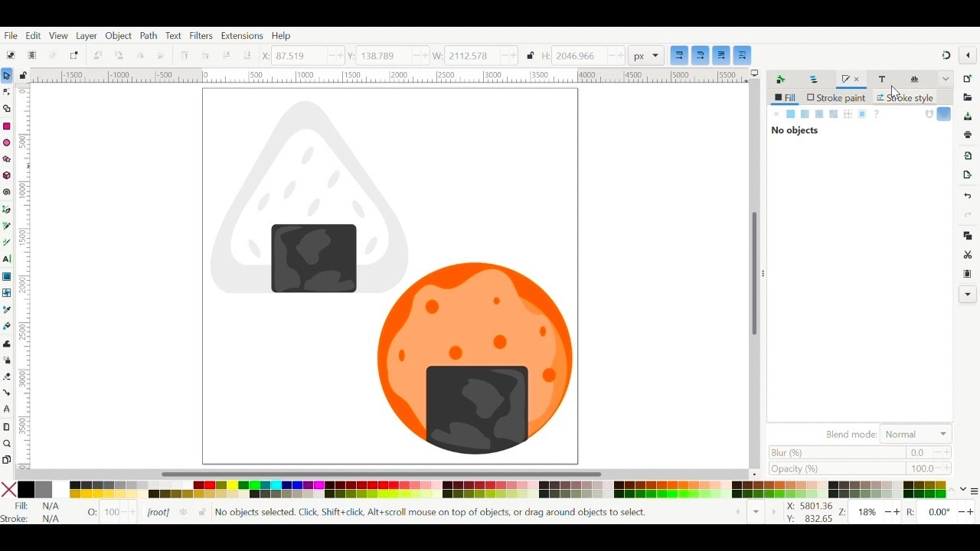Select the Star and Polygon tool
The height and width of the screenshot is (551, 980).
(x=7, y=159)
